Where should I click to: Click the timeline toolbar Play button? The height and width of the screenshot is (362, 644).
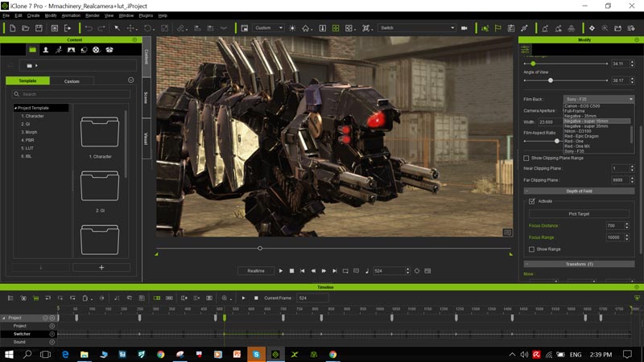tap(243, 298)
